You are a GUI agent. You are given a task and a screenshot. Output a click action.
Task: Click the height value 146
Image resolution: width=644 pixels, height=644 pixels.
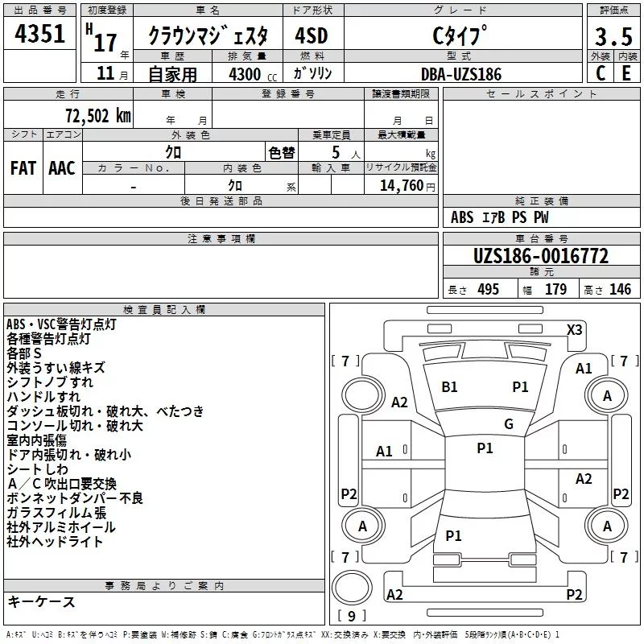coord(620,289)
